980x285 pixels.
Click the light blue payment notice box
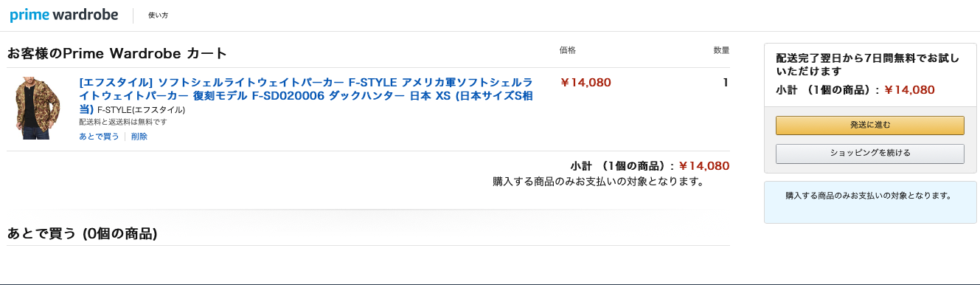click(870, 202)
